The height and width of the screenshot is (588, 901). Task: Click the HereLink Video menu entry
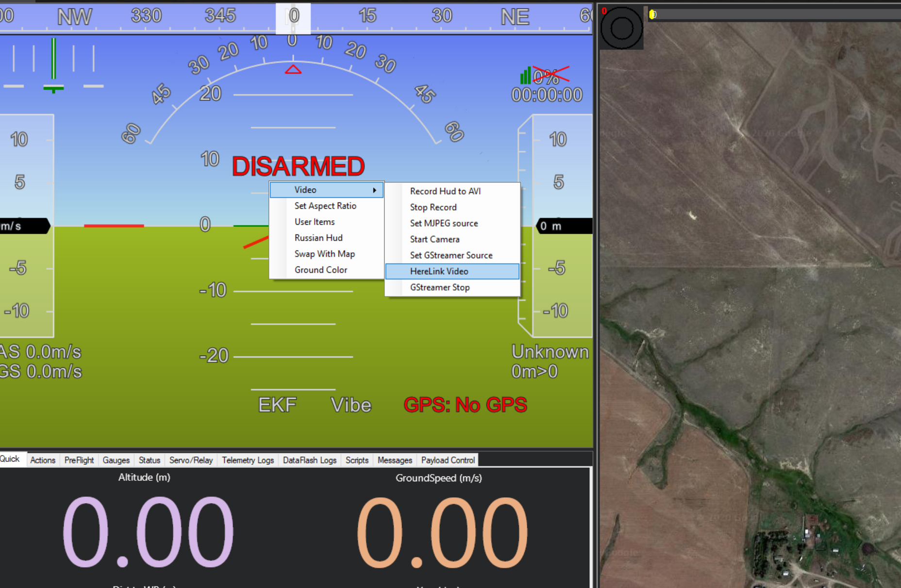coord(452,271)
